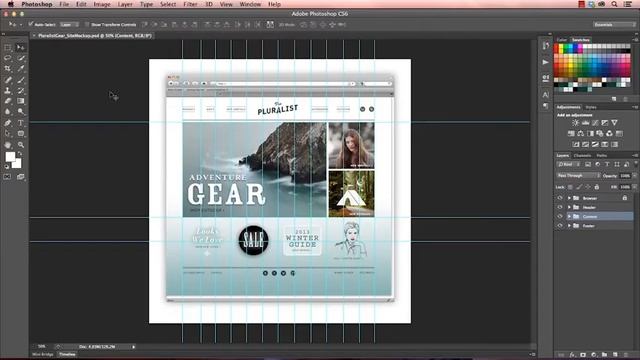Expand the Content layer group

pyautogui.click(x=569, y=216)
